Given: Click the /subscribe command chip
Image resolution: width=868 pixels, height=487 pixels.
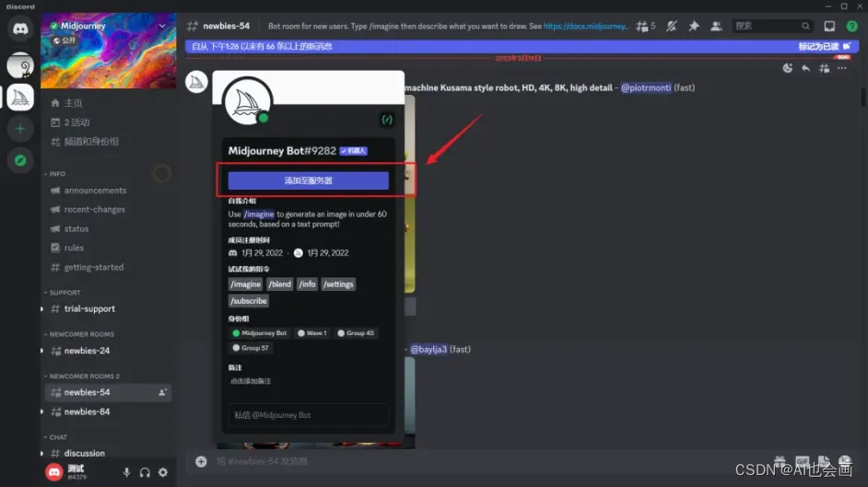Looking at the screenshot, I should pyautogui.click(x=249, y=301).
